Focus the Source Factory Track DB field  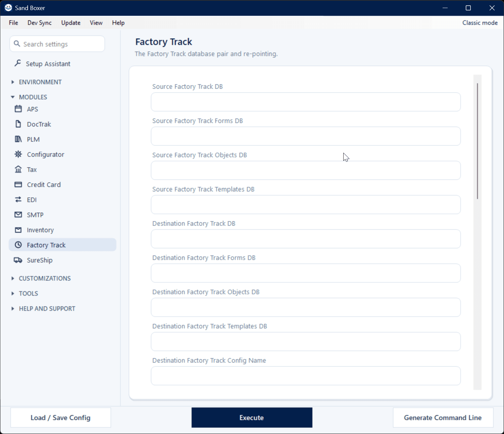pos(306,102)
